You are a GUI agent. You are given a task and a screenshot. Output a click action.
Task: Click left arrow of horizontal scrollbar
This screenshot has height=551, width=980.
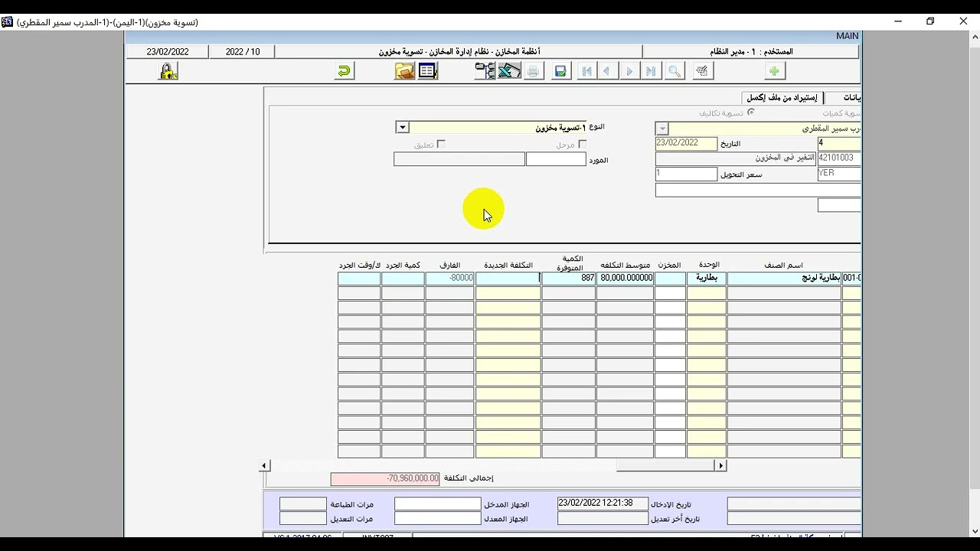(x=264, y=465)
